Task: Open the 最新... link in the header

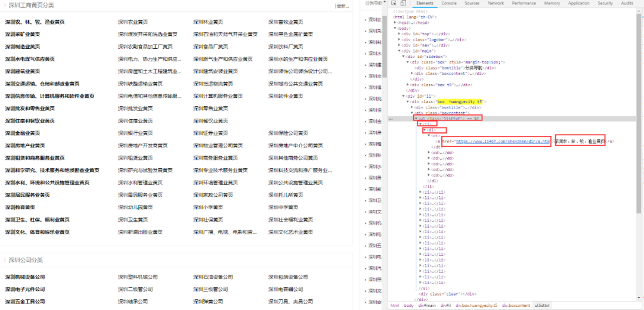Action: coord(343,6)
